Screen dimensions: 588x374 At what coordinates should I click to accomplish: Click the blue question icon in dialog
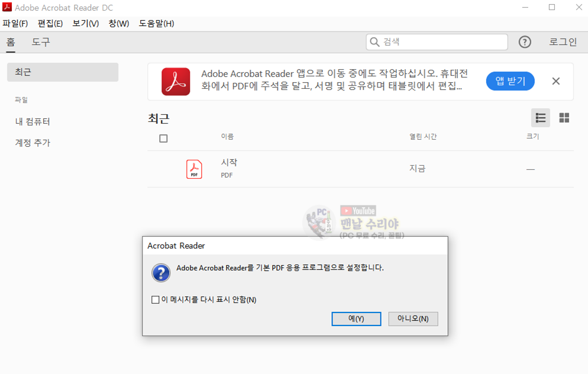click(161, 273)
